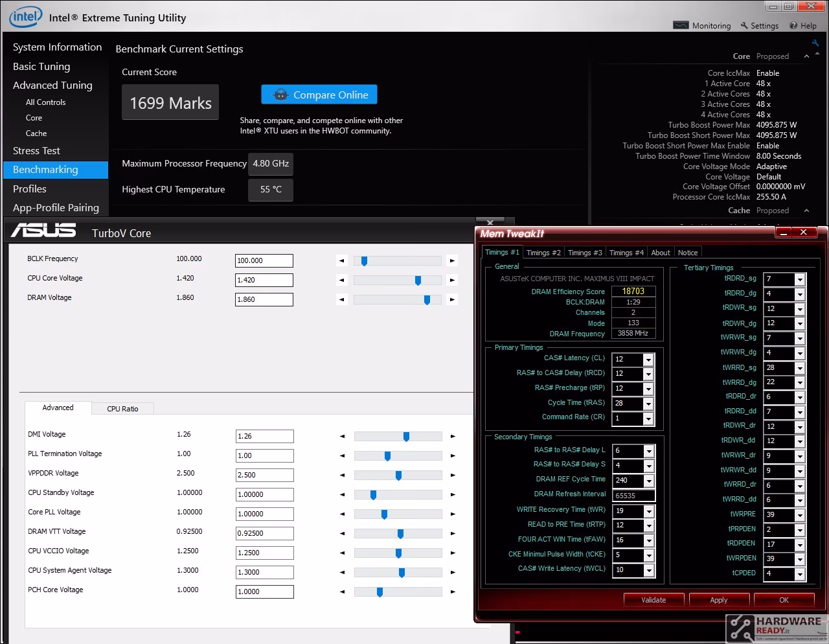Decrease CPU Core Voltage with left arrow
The height and width of the screenshot is (644, 829).
click(x=342, y=280)
